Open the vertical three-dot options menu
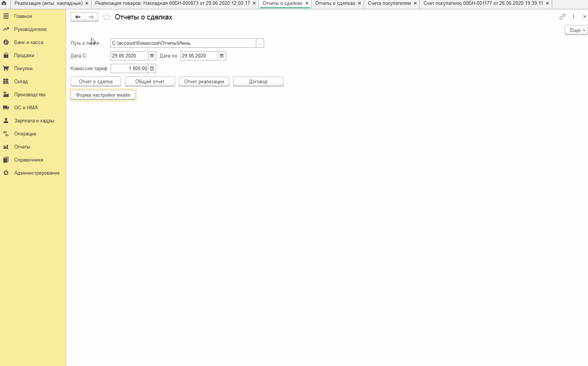The height and width of the screenshot is (366, 588). [573, 17]
